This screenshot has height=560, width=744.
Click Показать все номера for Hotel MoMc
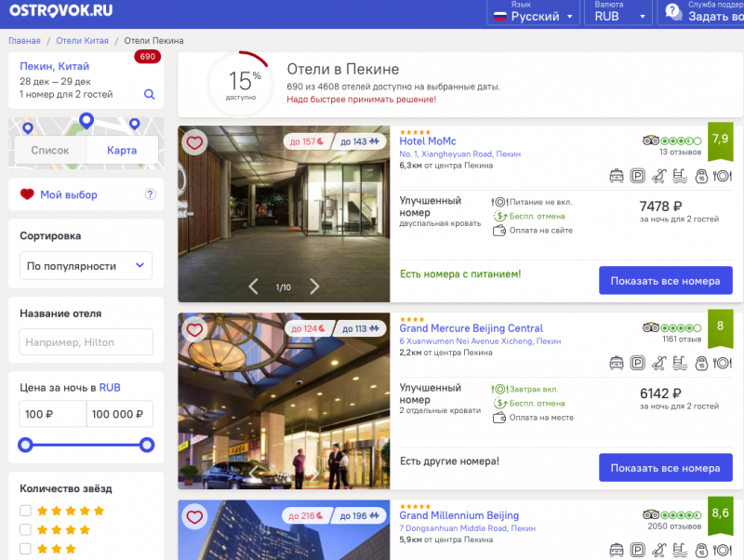pos(665,281)
